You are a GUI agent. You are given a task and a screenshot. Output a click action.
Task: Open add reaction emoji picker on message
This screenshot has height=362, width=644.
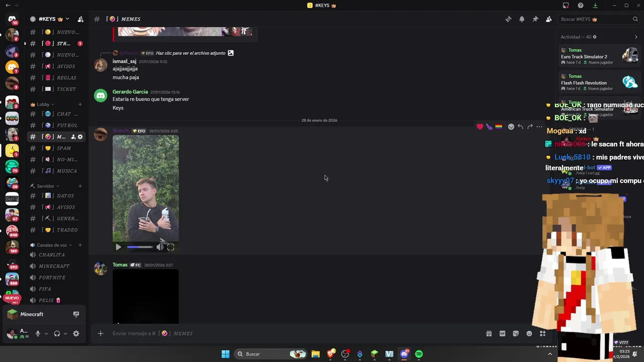[x=511, y=127]
